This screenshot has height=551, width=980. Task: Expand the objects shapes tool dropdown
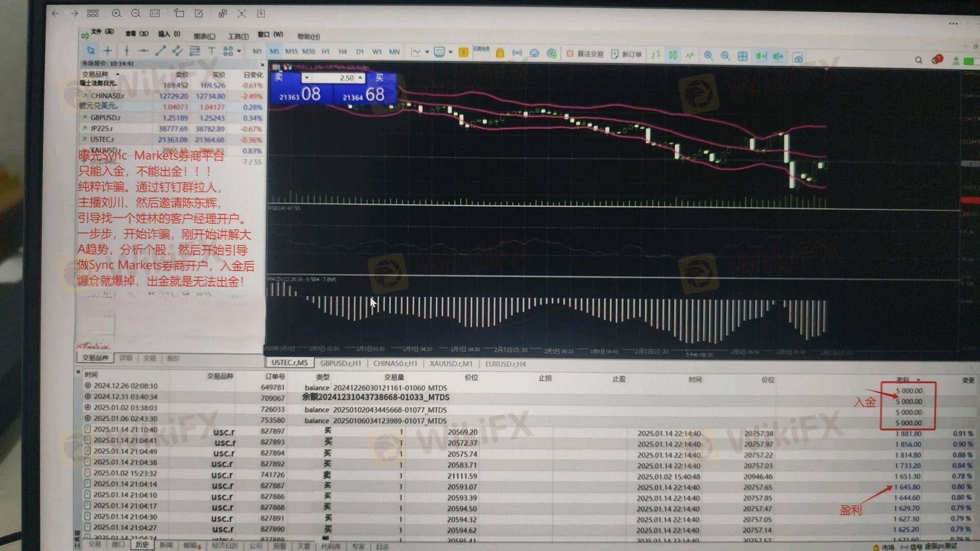pos(239,51)
